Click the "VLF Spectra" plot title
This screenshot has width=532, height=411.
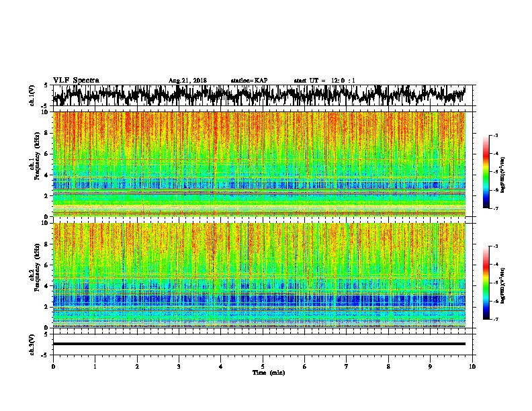point(76,81)
